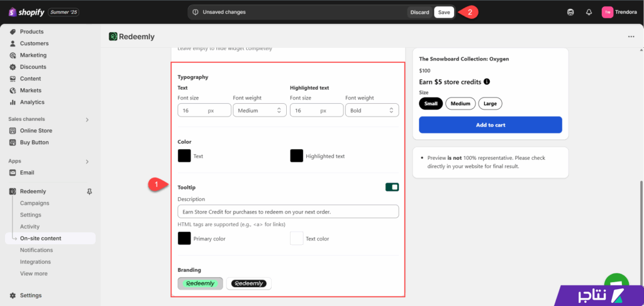Click the Online Store icon
Viewport: 644px width, 306px height.
point(13,131)
